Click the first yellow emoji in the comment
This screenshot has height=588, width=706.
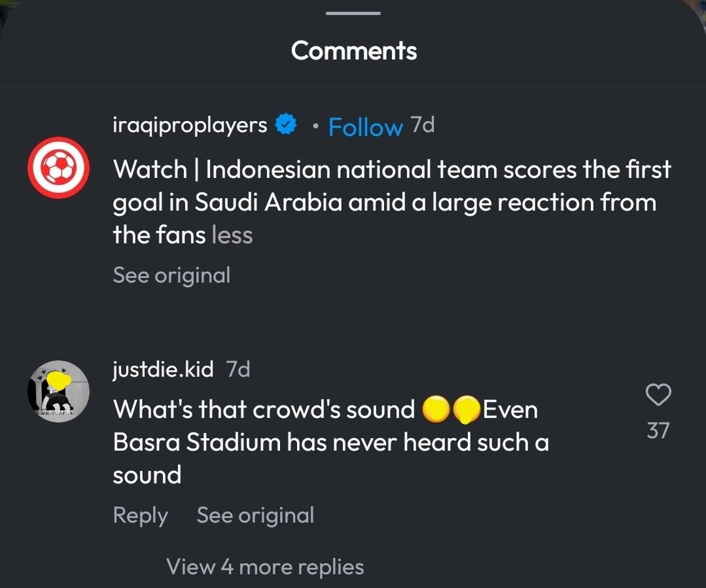[435, 410]
